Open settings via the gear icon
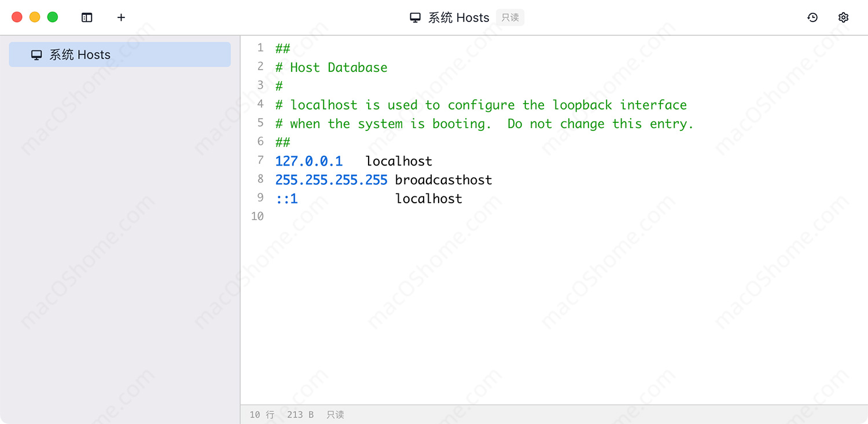 click(x=843, y=17)
